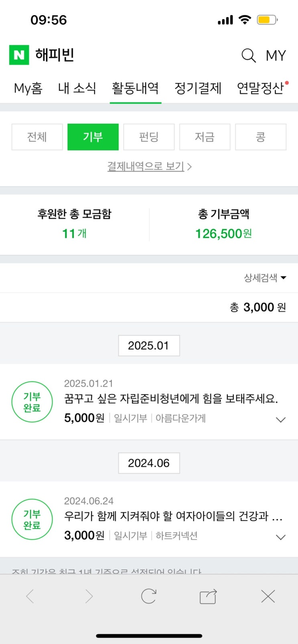The height and width of the screenshot is (644, 298).
Task: Expand the 3,000원 하트커넥션 donation details
Action: pyautogui.click(x=281, y=537)
